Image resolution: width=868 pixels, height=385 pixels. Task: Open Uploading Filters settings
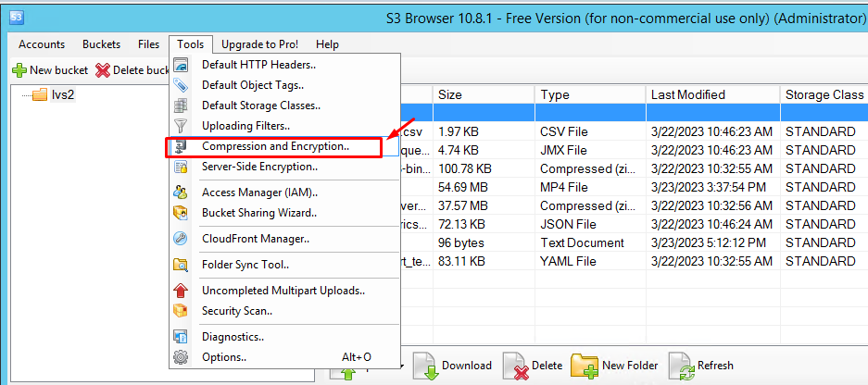(284, 126)
